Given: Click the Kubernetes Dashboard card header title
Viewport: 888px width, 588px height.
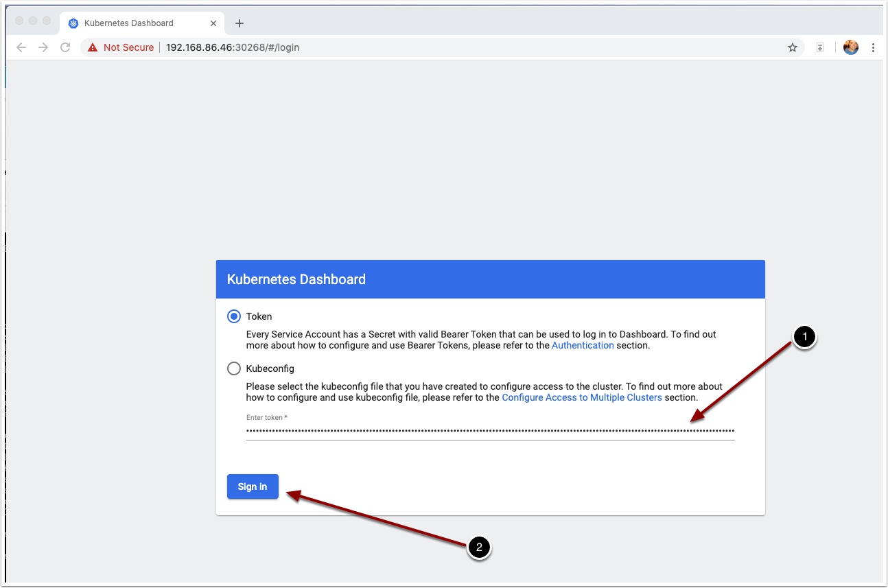Looking at the screenshot, I should [x=296, y=279].
